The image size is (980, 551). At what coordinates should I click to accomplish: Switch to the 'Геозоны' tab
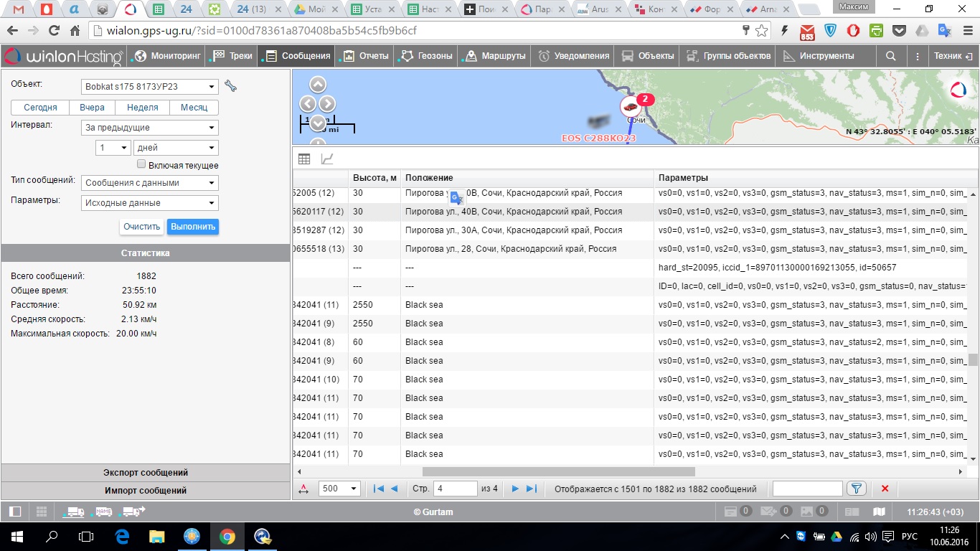click(427, 56)
